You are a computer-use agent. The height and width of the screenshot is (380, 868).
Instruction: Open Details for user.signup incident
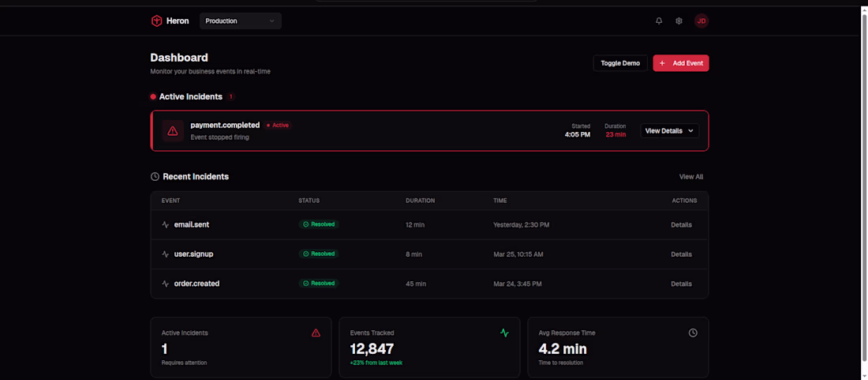point(681,254)
